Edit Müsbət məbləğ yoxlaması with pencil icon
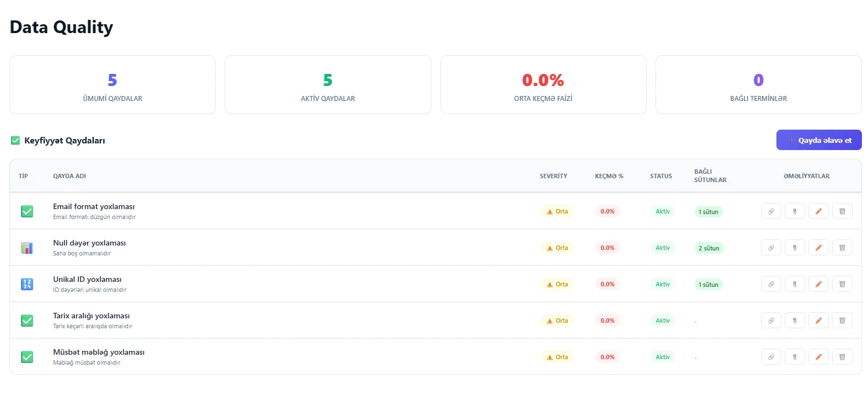Viewport: 868px width, 395px height. (818, 357)
